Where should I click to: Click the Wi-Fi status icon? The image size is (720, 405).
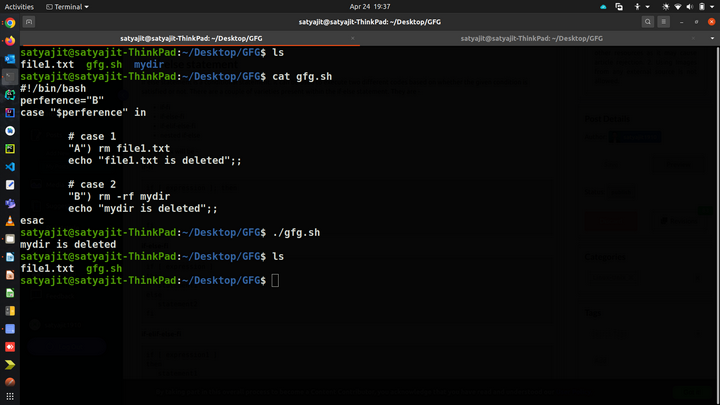pyautogui.click(x=678, y=6)
